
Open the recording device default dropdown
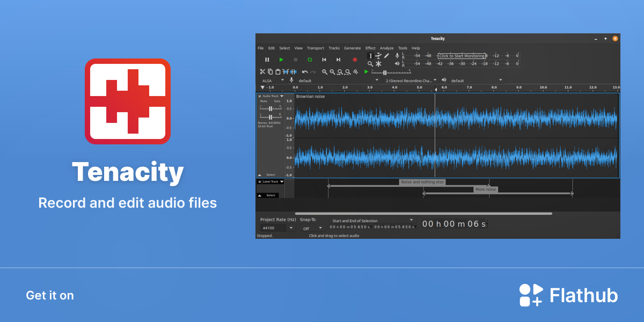pos(338,80)
